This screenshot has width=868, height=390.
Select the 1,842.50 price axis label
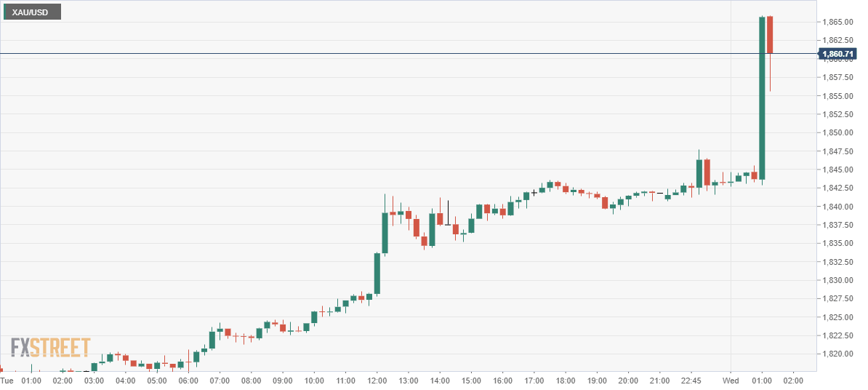(x=836, y=188)
